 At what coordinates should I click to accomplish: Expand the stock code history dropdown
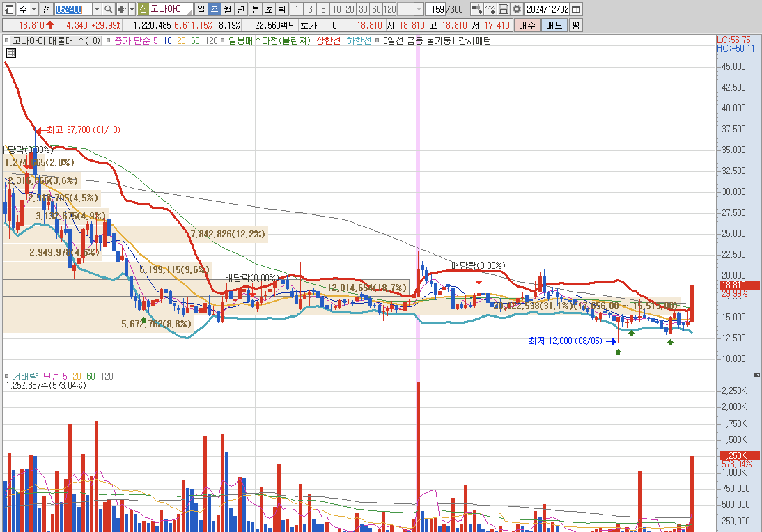click(x=97, y=9)
